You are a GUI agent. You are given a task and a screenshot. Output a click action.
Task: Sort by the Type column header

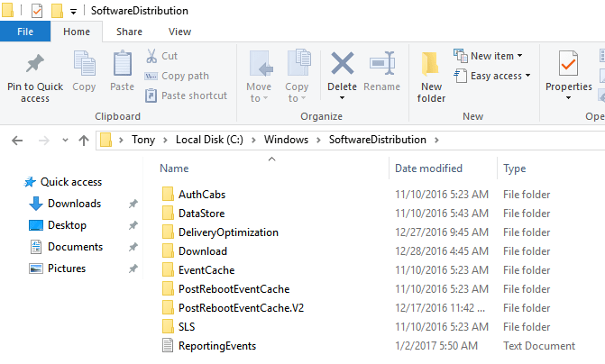(514, 168)
